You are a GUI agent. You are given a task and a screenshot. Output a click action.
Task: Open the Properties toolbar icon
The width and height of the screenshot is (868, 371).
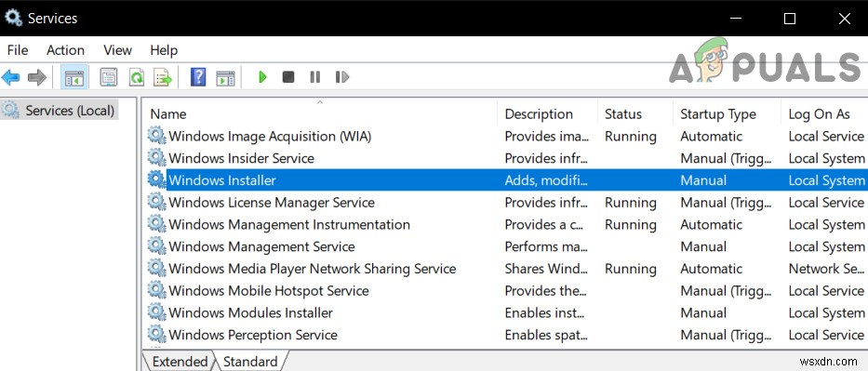click(x=109, y=77)
